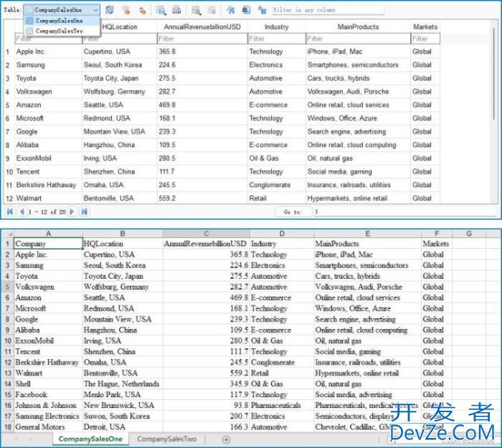Click spreadsheet row header 10
The width and height of the screenshot is (502, 448).
[8, 340]
